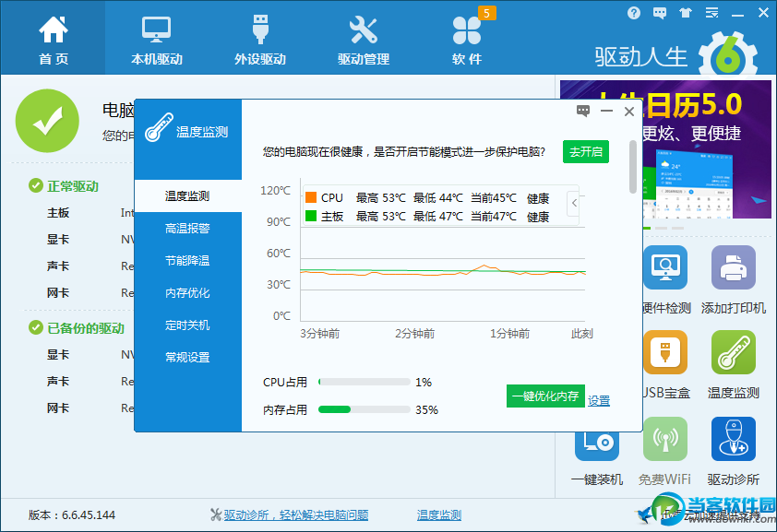777x532 pixels.
Task: Click the CPU占用 progress bar
Action: [x=365, y=382]
